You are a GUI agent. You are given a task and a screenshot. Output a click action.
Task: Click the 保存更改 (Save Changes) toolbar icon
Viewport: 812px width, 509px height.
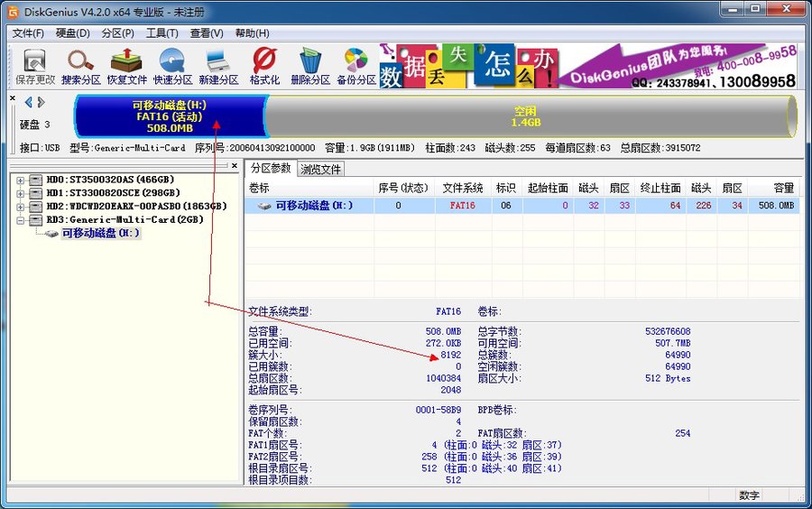tap(35, 67)
